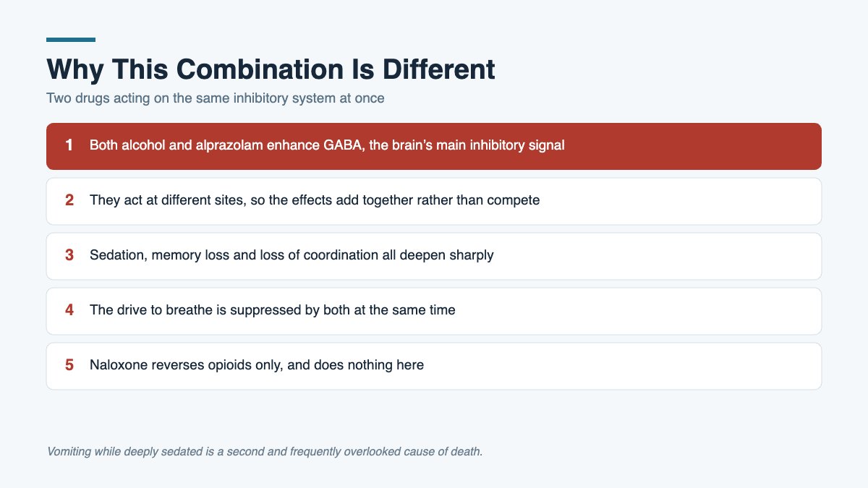Select the drive to breathe card
The image size is (868, 488).
pyautogui.click(x=434, y=311)
